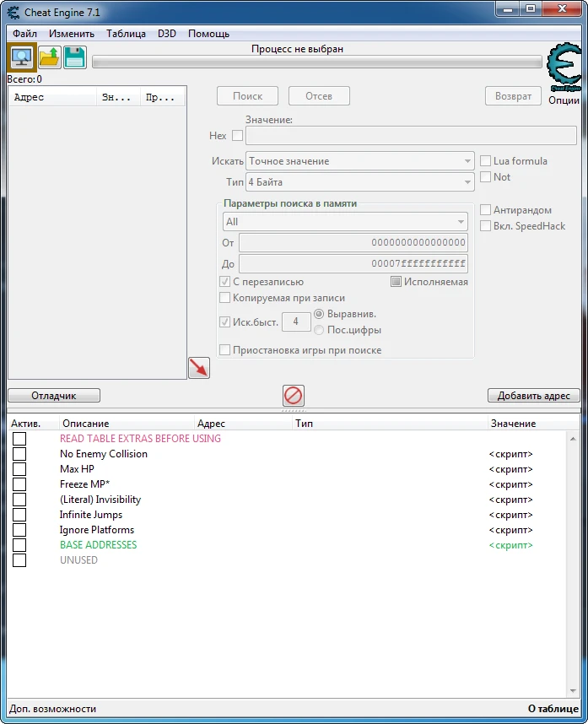Open the Cheat Engine logo options
This screenshot has height=724, width=588.
(564, 67)
